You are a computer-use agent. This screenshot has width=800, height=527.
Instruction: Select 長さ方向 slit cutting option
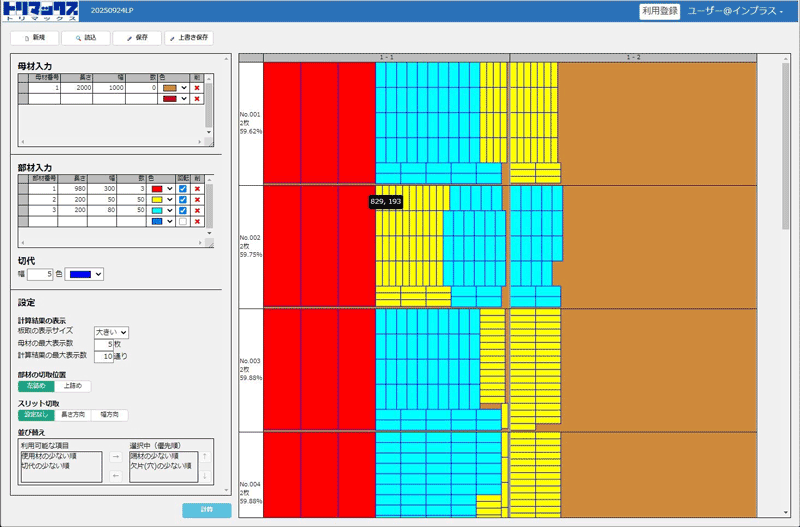[74, 415]
